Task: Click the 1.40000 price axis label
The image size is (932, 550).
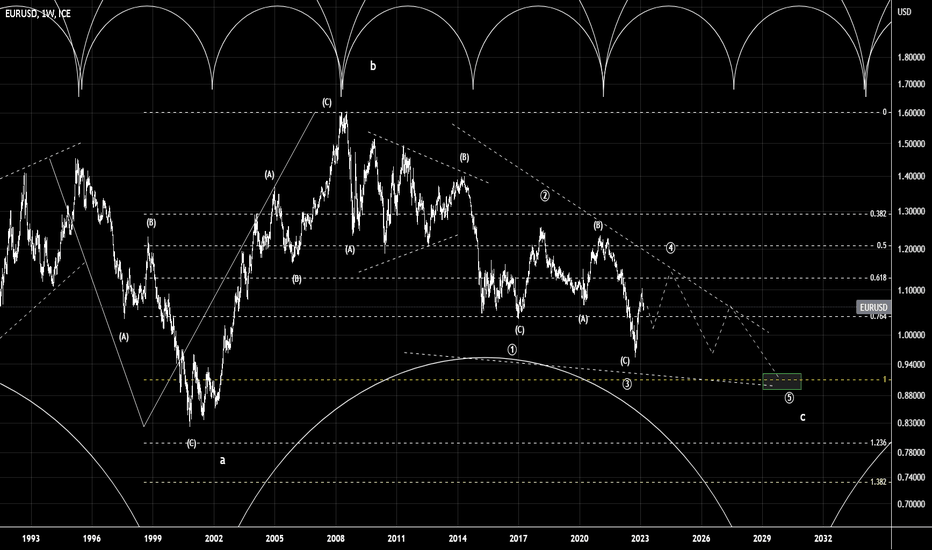Action: pos(911,177)
